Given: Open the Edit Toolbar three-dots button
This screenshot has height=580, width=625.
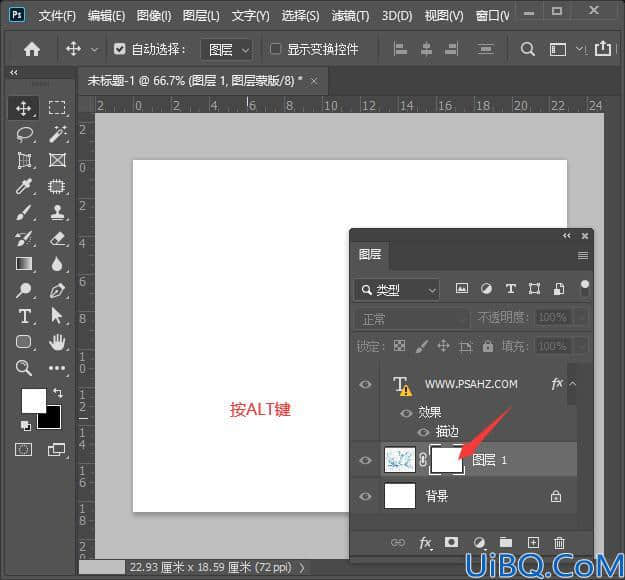Looking at the screenshot, I should 57,368.
